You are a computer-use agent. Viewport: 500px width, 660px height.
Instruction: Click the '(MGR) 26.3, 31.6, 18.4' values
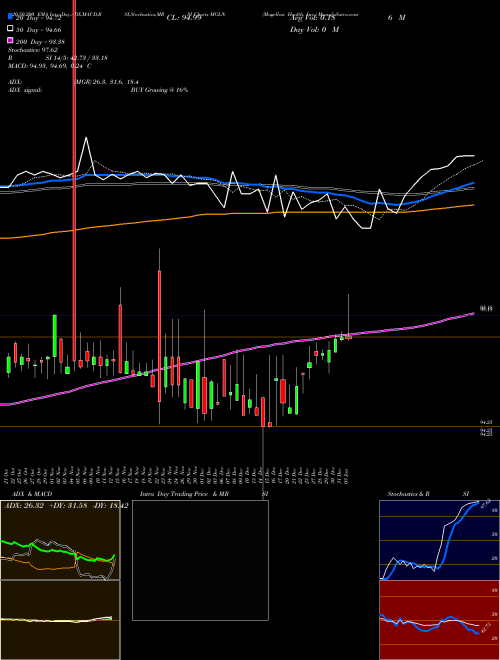(x=106, y=82)
